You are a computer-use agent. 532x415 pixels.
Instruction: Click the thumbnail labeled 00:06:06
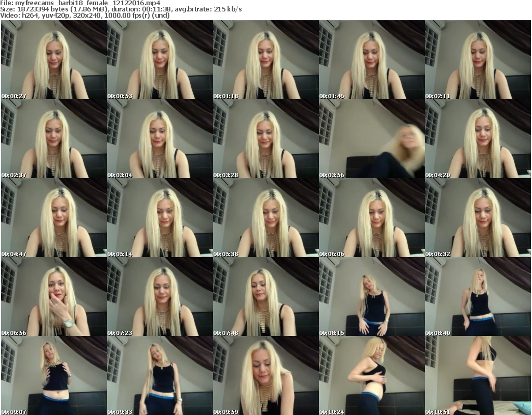(372, 218)
